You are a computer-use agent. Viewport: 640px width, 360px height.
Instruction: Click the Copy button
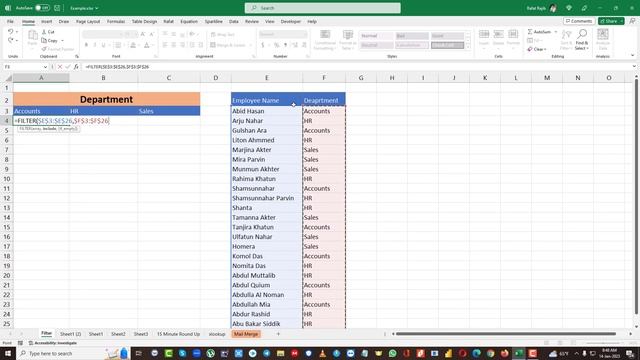50,40
